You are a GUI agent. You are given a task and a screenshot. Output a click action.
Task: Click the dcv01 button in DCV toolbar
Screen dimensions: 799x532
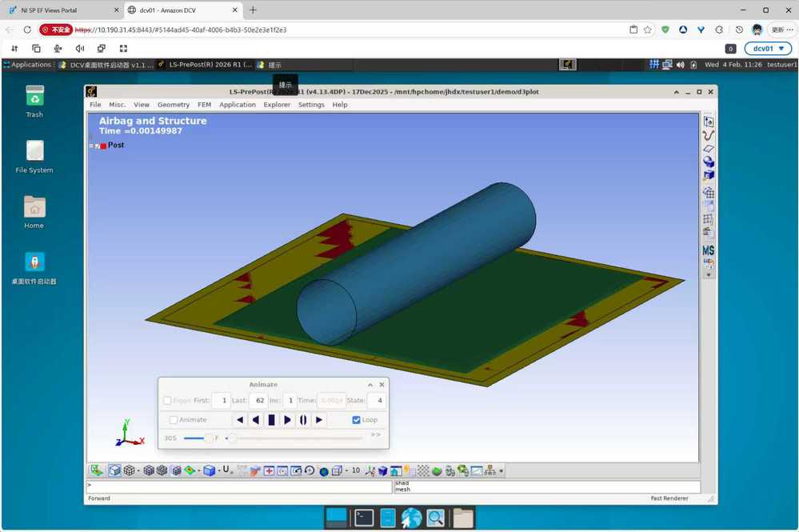click(x=767, y=49)
